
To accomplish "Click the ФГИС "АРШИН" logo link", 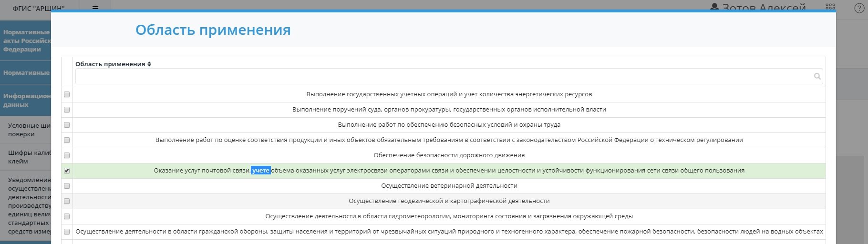I will click(x=38, y=8).
